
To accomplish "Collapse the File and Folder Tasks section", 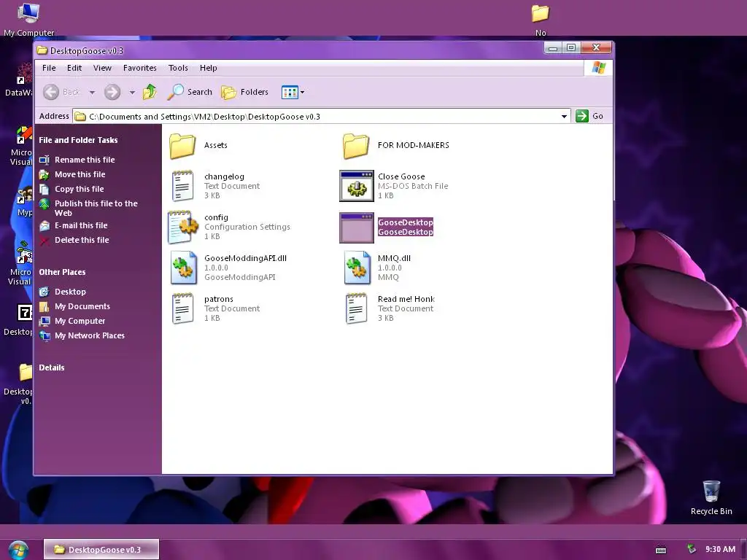I will click(x=78, y=140).
